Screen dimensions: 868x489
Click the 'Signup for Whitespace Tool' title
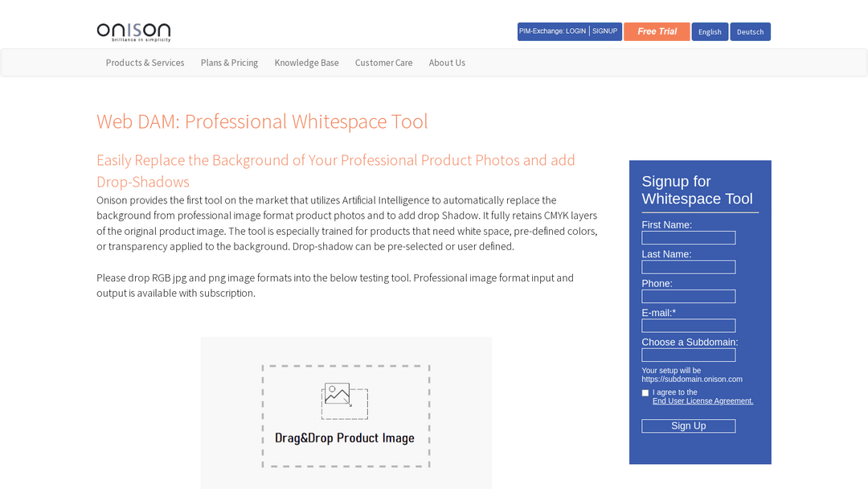[697, 190]
